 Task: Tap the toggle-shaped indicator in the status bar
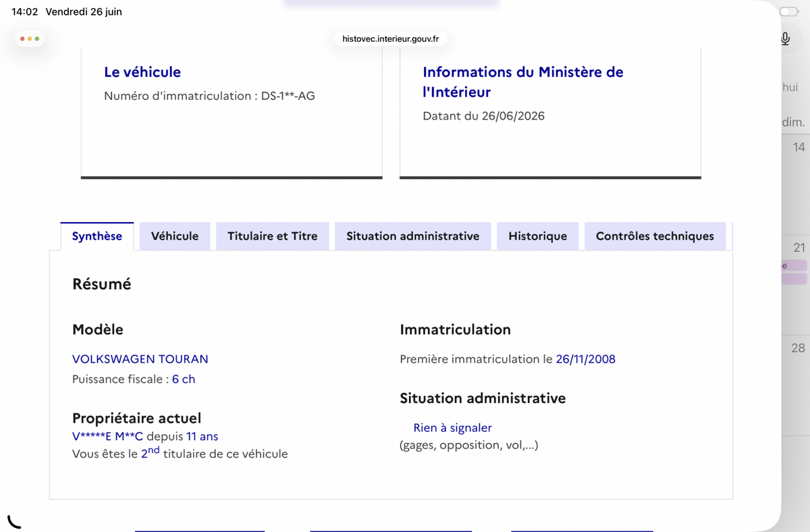coord(788,11)
